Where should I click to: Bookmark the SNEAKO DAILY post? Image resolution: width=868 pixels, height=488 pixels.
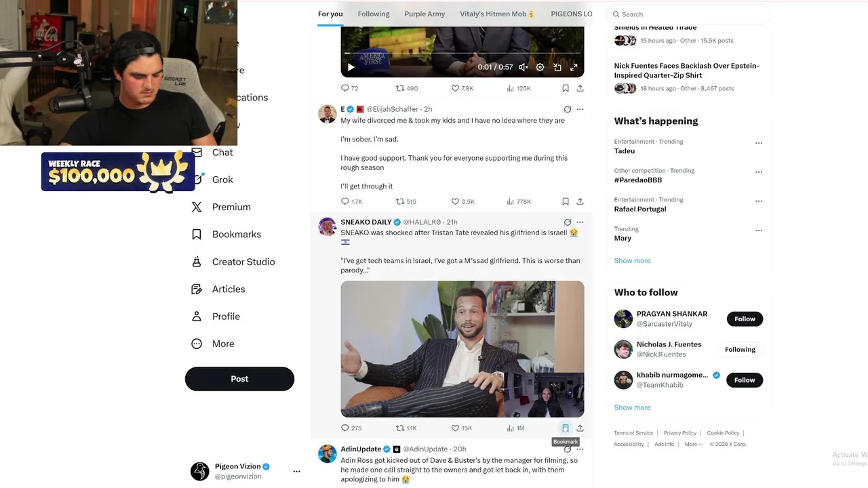[x=565, y=428]
